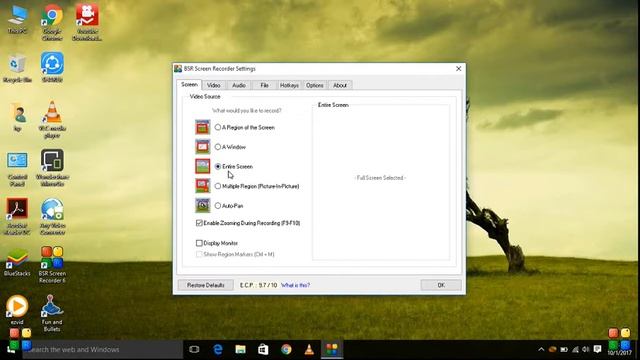Select the Google Chrome desktop shortcut
Screen dimensions: 640x360
tap(52, 22)
